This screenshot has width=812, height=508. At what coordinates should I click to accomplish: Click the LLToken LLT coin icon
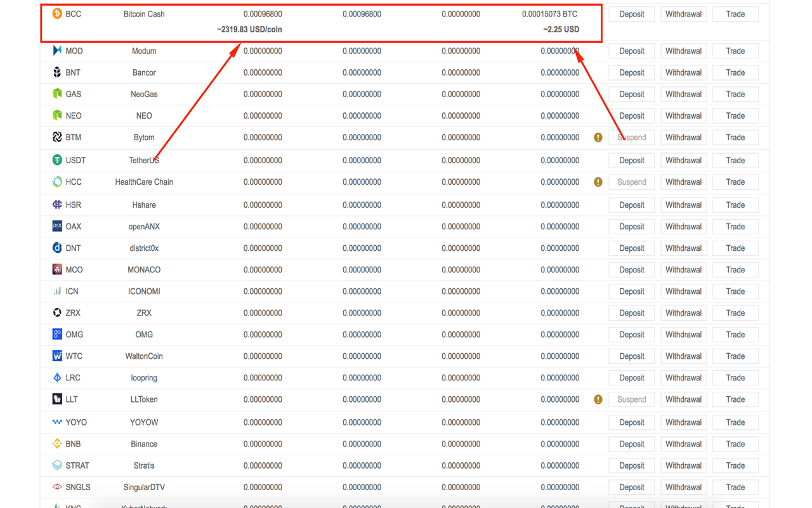tap(57, 399)
